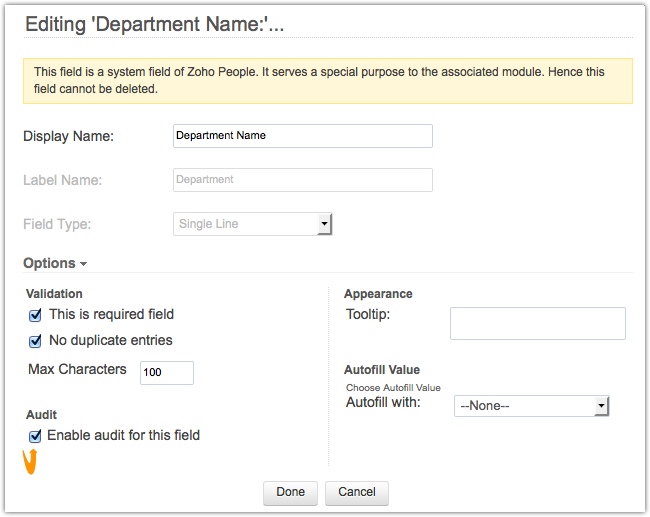Disable Enable audit for this field checkbox

tap(35, 436)
